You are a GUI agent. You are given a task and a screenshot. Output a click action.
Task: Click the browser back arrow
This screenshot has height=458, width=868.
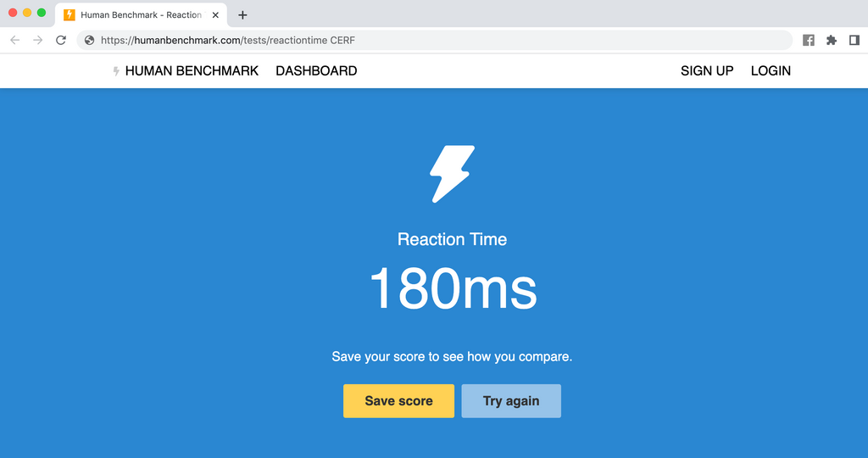tap(15, 40)
